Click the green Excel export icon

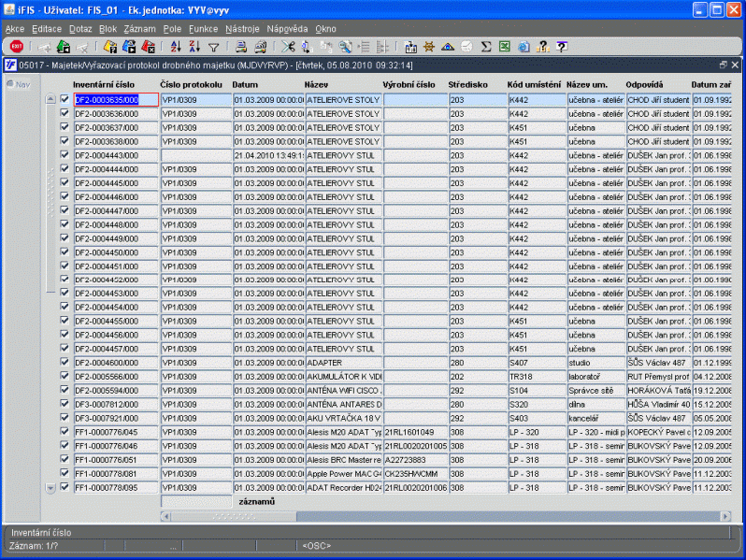coord(505,46)
